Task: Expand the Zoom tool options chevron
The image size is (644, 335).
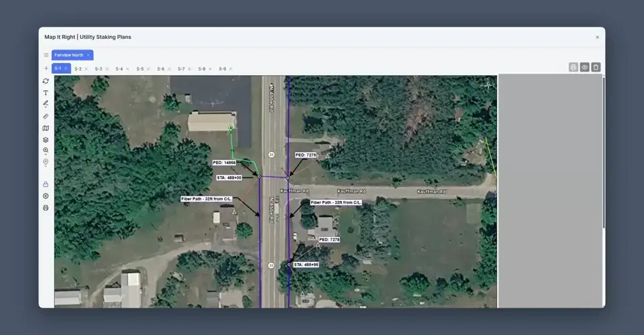Action: click(x=46, y=155)
